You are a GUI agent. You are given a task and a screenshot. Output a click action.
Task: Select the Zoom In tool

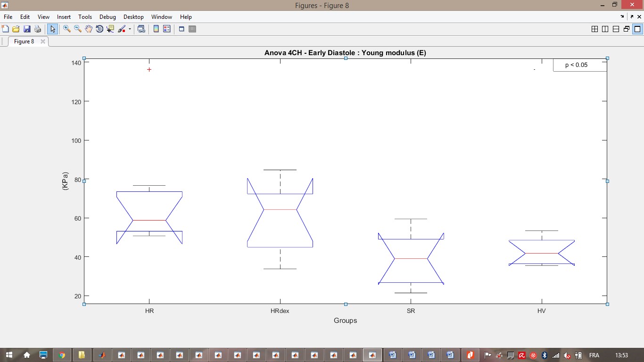[67, 29]
